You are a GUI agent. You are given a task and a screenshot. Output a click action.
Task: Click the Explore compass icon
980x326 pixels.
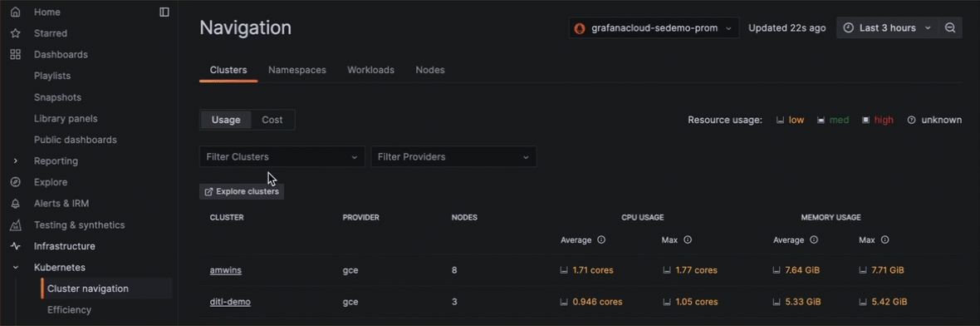(16, 182)
